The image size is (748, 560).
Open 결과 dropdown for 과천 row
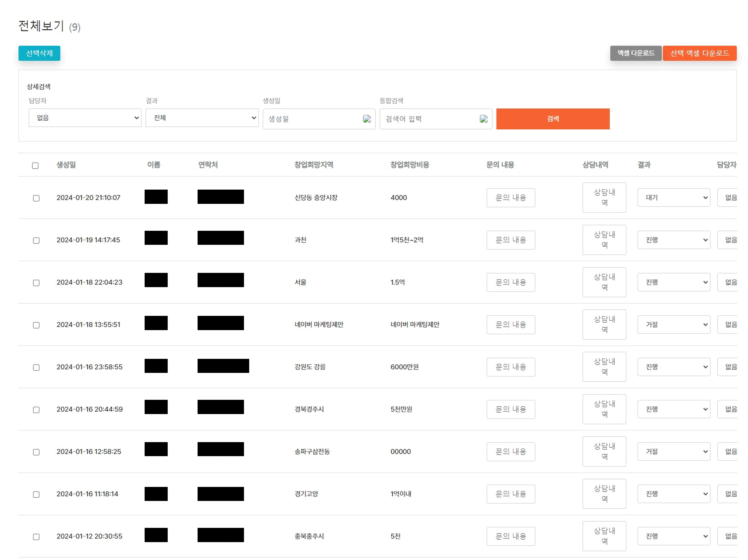(x=674, y=240)
